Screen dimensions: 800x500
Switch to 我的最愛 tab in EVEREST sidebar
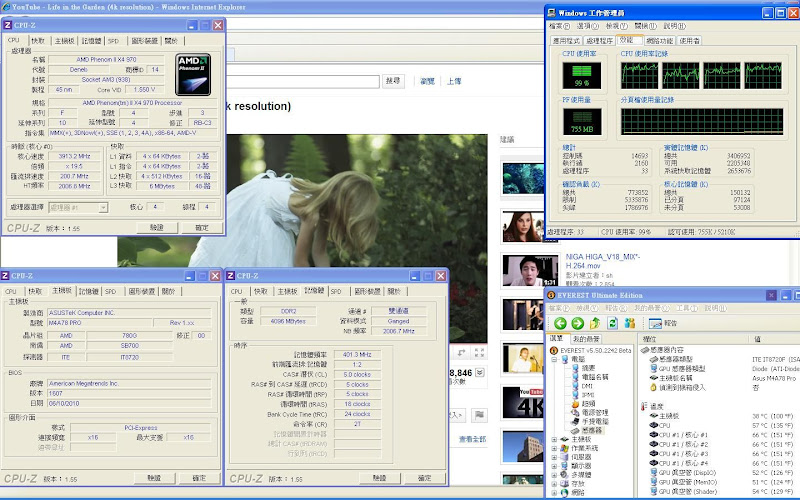(x=586, y=339)
